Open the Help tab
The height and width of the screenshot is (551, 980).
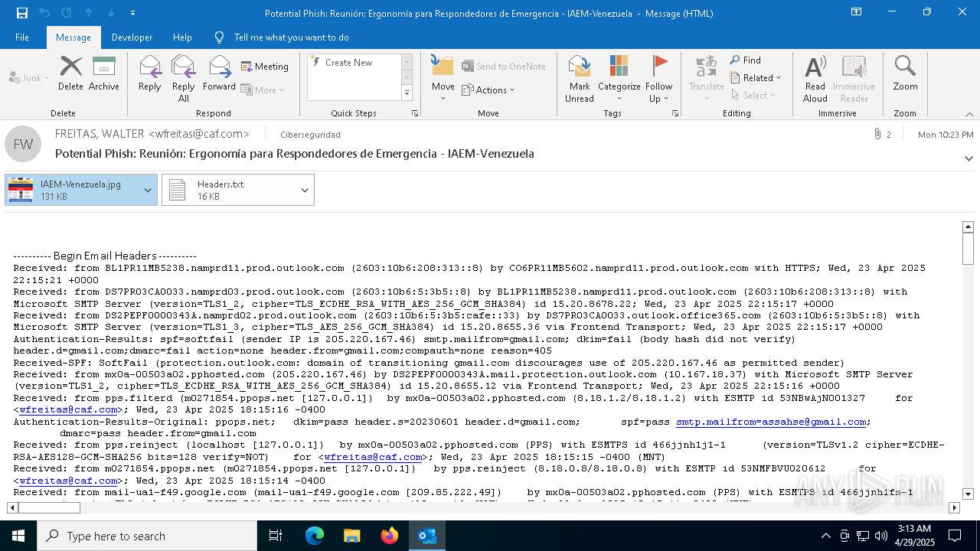pyautogui.click(x=182, y=37)
